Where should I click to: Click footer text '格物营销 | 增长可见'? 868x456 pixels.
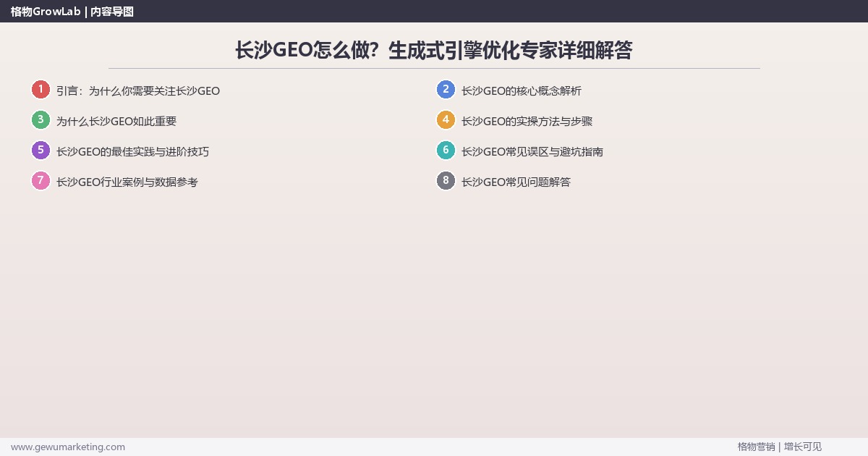[x=780, y=447]
